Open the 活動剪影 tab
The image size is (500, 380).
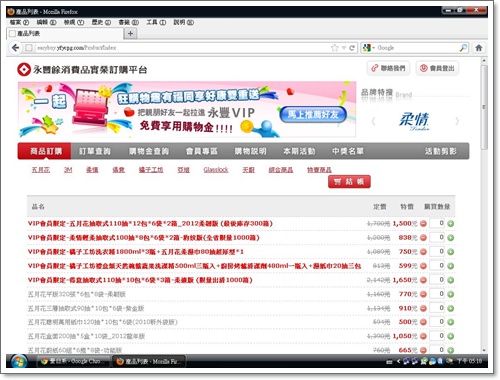(440, 151)
